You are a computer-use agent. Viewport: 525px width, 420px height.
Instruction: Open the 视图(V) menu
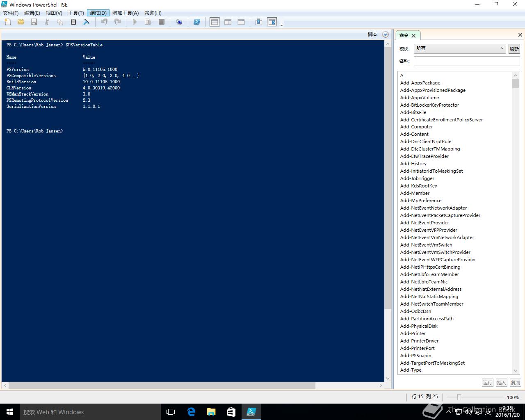(54, 13)
